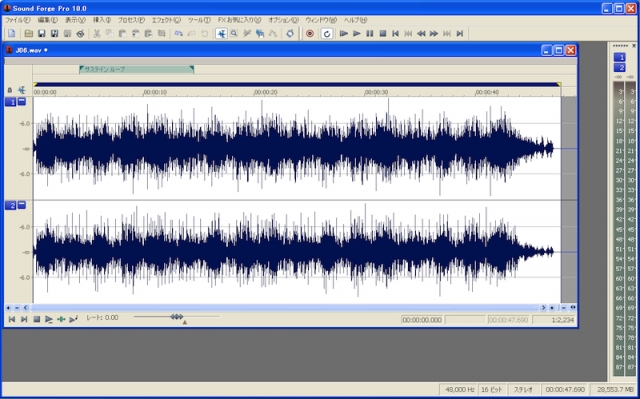Image resolution: width=640 pixels, height=399 pixels.
Task: Click the 48,000 Hz status bar entry
Action: coord(459,389)
